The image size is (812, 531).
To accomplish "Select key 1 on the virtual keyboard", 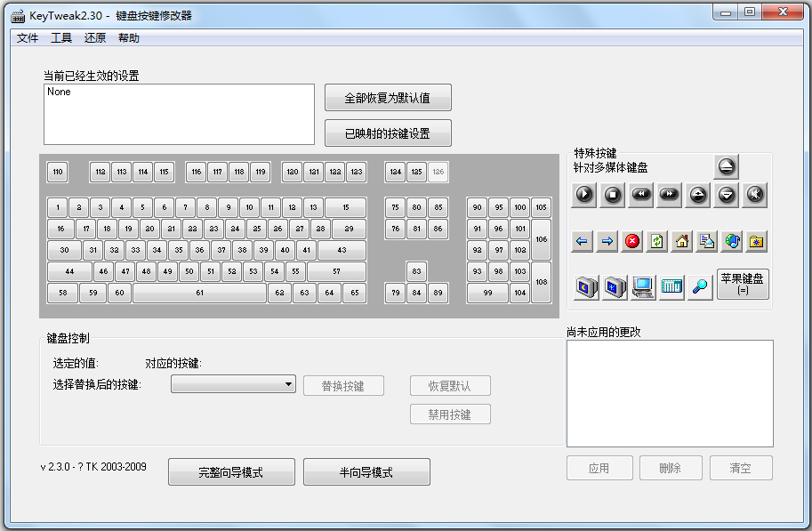I will [x=57, y=206].
